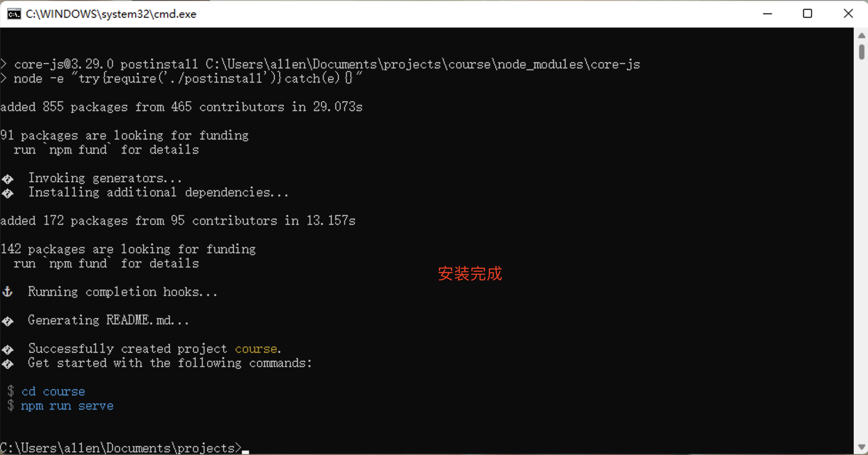The image size is (868, 455).
Task: Close the cmd.exe window
Action: [848, 14]
